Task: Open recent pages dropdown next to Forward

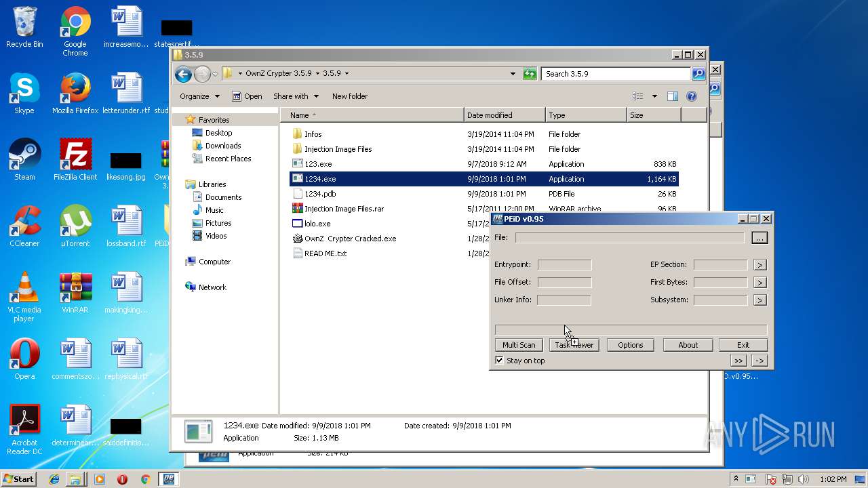Action: click(215, 74)
